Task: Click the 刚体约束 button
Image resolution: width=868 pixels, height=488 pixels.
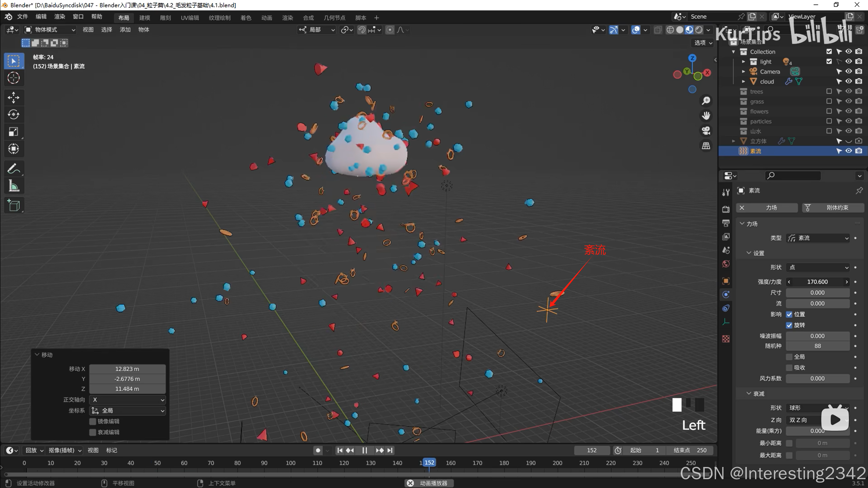Action: click(x=833, y=208)
